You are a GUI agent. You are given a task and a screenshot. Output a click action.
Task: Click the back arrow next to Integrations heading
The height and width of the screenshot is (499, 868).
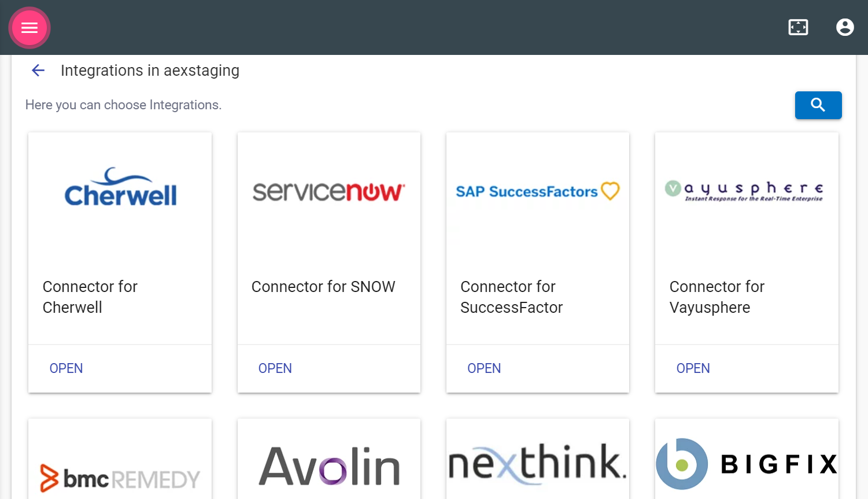pyautogui.click(x=38, y=70)
